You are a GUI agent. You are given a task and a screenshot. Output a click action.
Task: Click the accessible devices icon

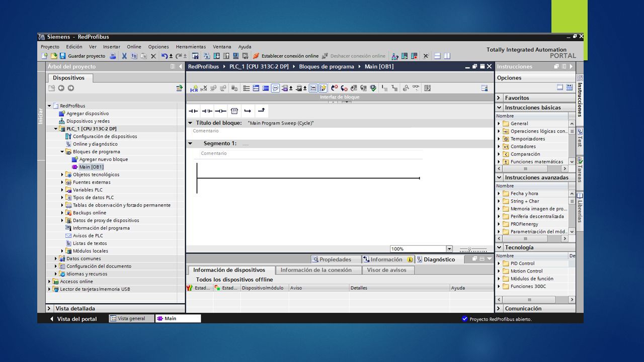pos(395,56)
